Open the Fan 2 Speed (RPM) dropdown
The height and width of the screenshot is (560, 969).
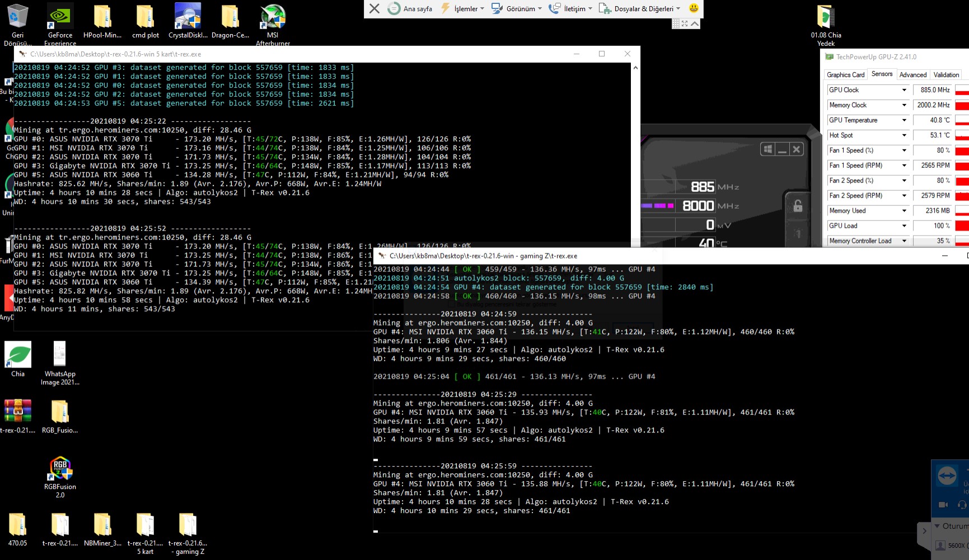click(904, 196)
